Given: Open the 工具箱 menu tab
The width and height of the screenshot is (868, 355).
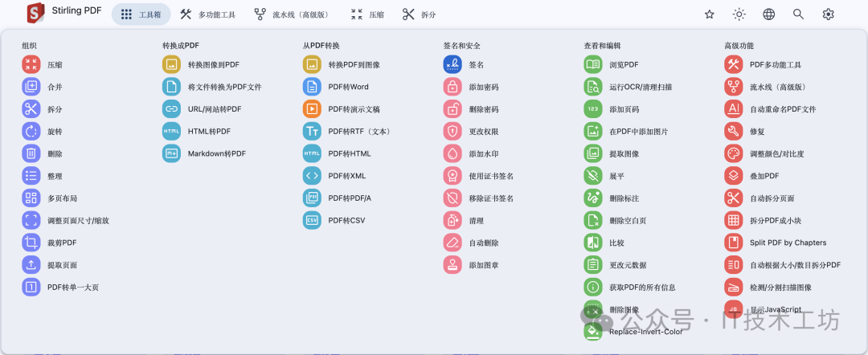Looking at the screenshot, I should pyautogui.click(x=141, y=14).
